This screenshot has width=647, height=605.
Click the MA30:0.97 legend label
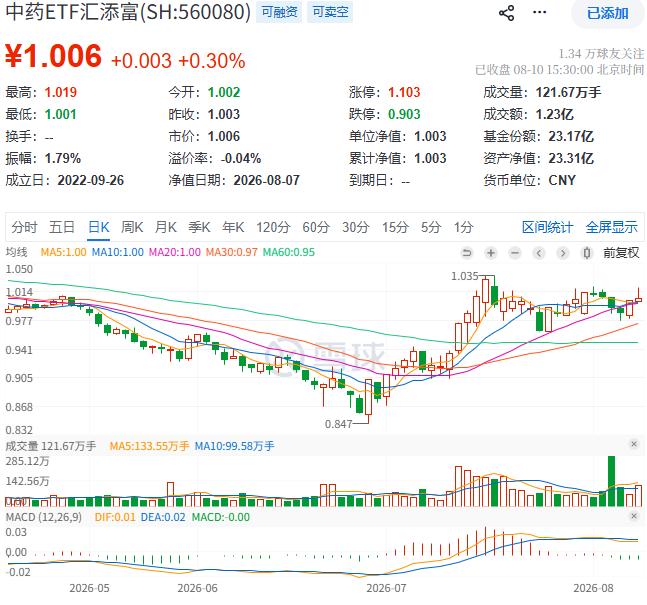click(x=231, y=252)
